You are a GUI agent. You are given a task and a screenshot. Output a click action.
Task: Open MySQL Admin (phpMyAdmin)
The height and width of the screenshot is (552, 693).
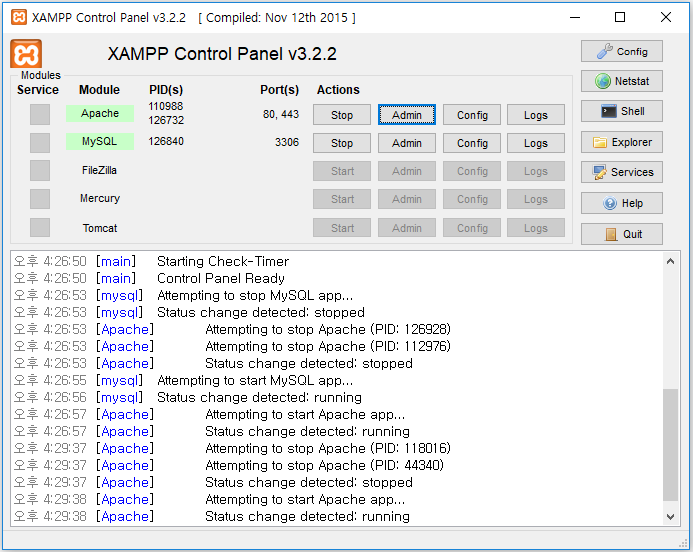pos(407,143)
